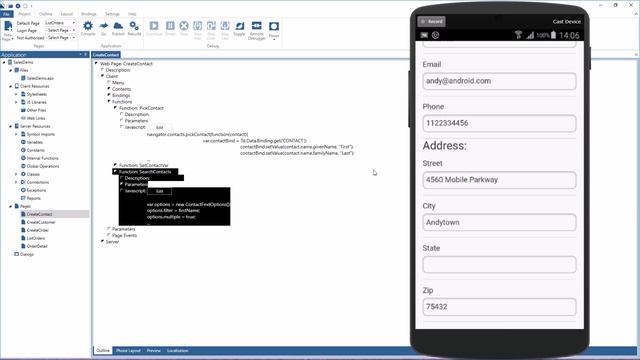The image size is (640, 360).
Task: Click the Step Out icon
Action: [x=225, y=26]
